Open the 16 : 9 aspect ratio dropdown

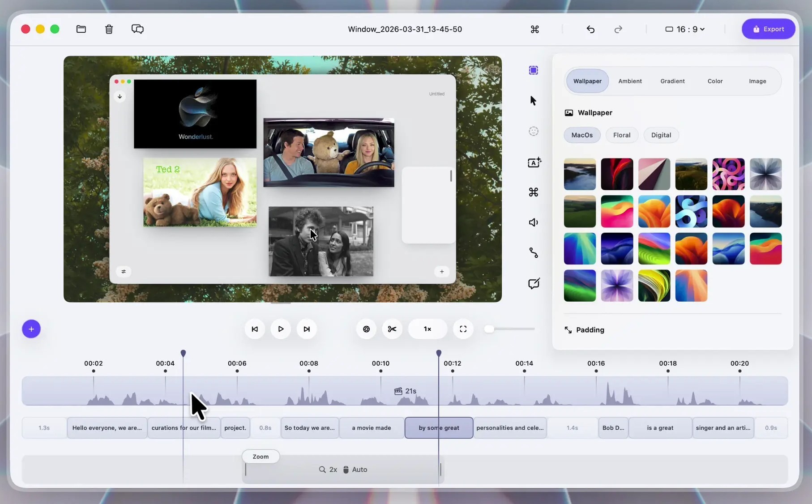click(x=685, y=29)
